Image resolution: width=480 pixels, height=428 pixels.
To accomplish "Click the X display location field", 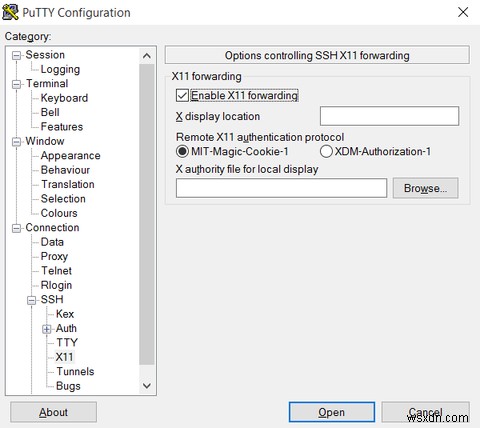I will click(x=389, y=116).
